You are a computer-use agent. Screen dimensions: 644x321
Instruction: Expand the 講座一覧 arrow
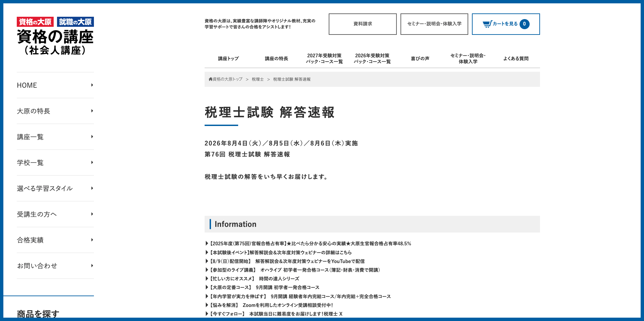[x=92, y=137]
